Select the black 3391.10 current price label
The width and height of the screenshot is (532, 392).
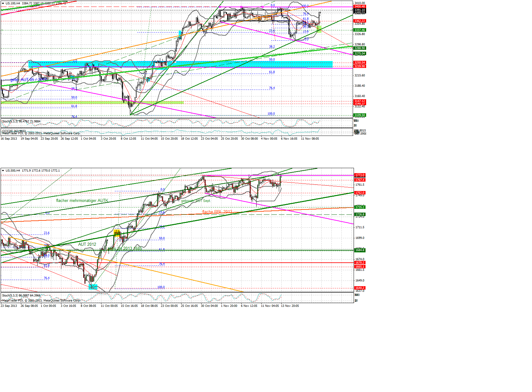360,10
